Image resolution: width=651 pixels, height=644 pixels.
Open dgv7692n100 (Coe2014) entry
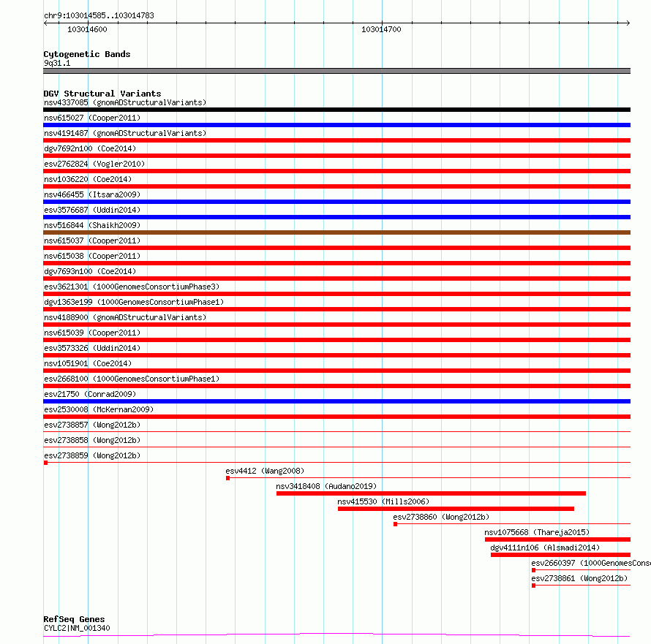pyautogui.click(x=90, y=148)
